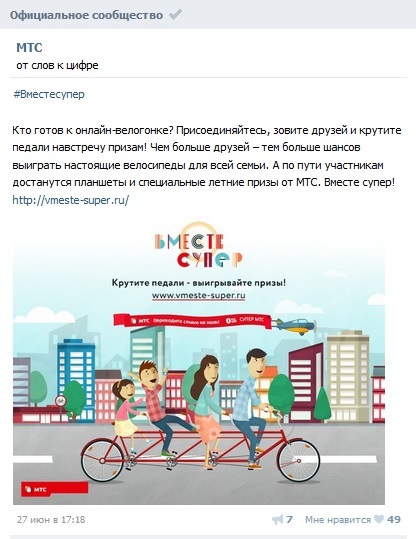Image resolution: width=416 pixels, height=539 pixels.
Task: Open the #Вместесупер hashtag
Action: pos(49,94)
